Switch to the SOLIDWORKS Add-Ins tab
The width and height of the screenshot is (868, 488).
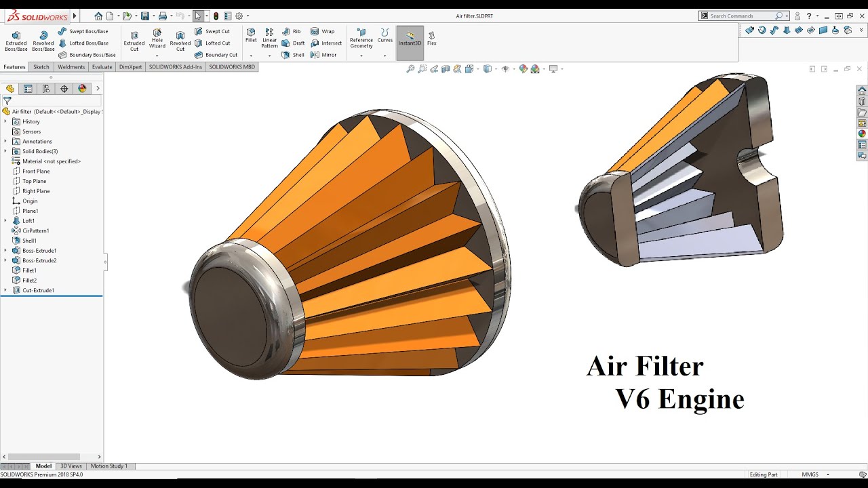point(176,67)
